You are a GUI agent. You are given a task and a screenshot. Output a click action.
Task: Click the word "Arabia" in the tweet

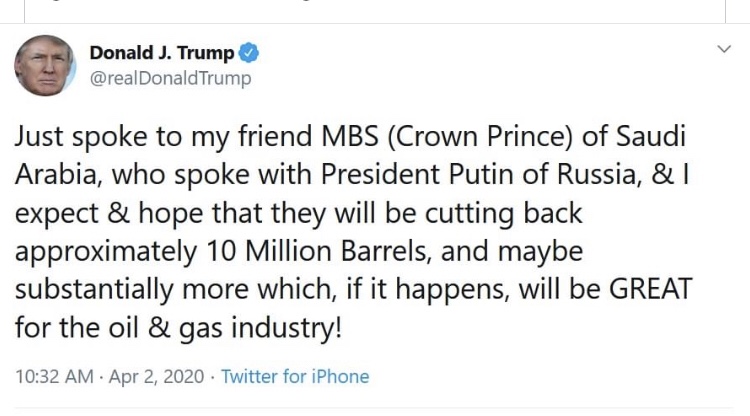tap(60, 175)
